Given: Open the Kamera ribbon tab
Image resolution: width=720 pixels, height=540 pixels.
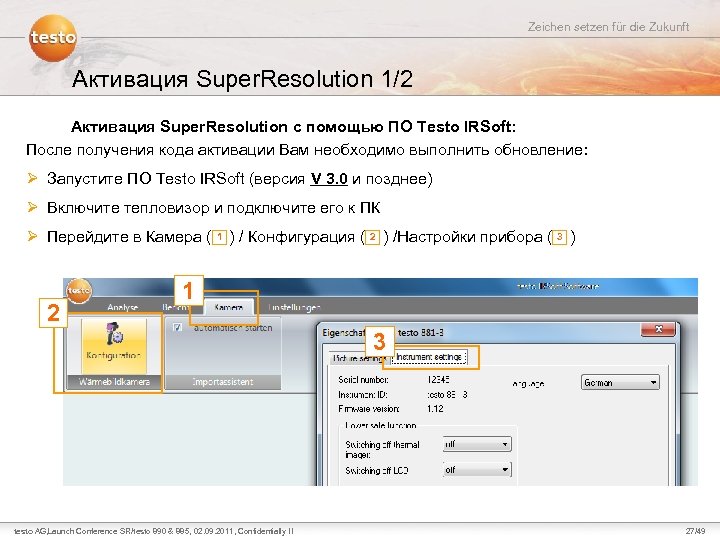Looking at the screenshot, I should click(228, 307).
